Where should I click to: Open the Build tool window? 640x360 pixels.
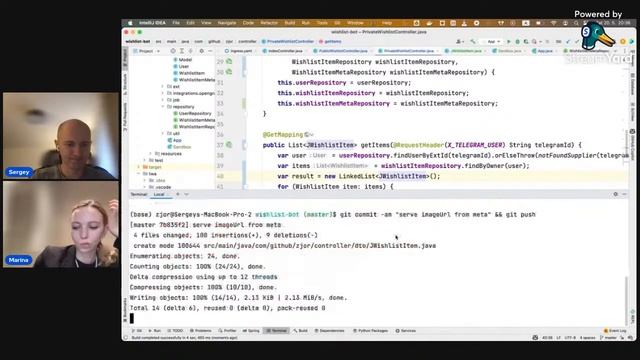click(300, 331)
